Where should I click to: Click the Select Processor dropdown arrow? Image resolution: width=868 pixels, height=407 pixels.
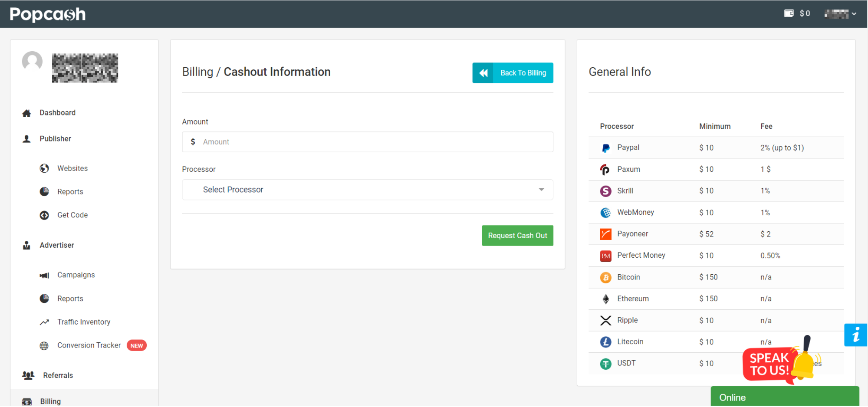pos(541,190)
